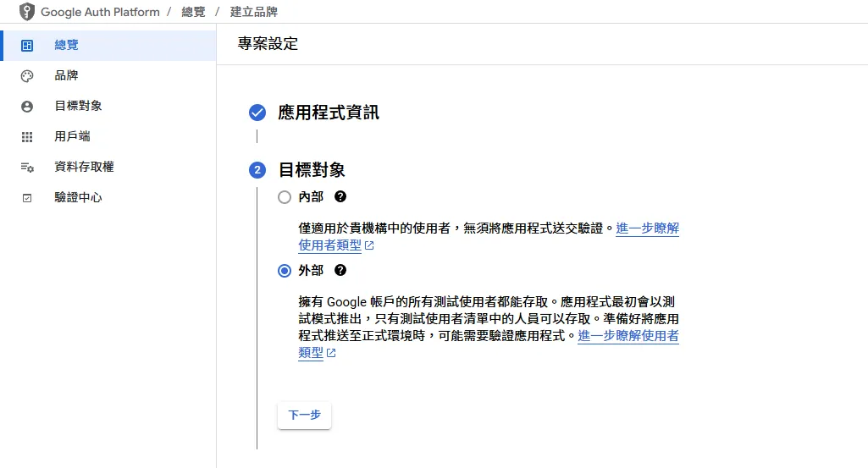Click the 驗證中心 checkbox icon in sidebar
The image size is (868, 468).
click(26, 197)
